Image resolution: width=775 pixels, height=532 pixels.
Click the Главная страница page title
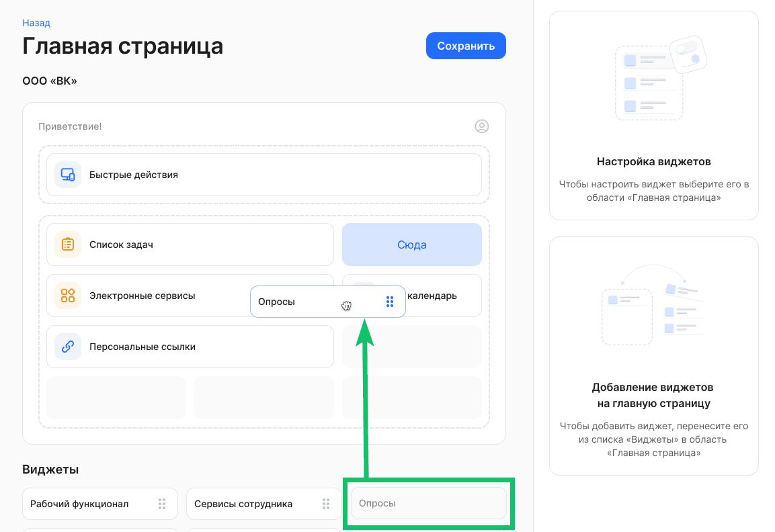(x=122, y=46)
